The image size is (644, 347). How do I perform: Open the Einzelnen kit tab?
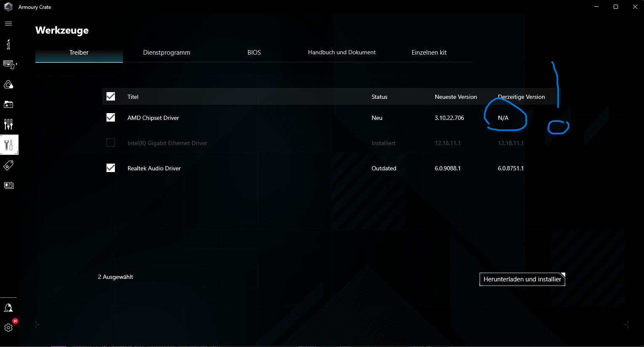(429, 53)
